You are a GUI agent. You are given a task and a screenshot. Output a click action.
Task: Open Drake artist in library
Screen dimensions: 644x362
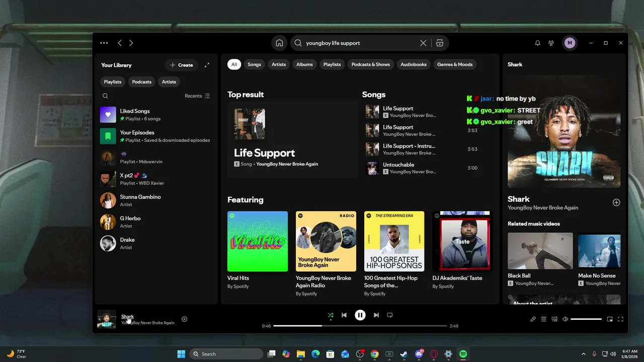pos(156,243)
